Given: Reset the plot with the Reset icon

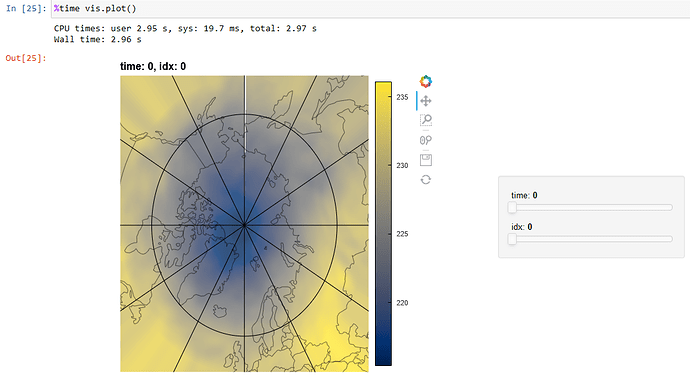Looking at the screenshot, I should pyautogui.click(x=426, y=180).
